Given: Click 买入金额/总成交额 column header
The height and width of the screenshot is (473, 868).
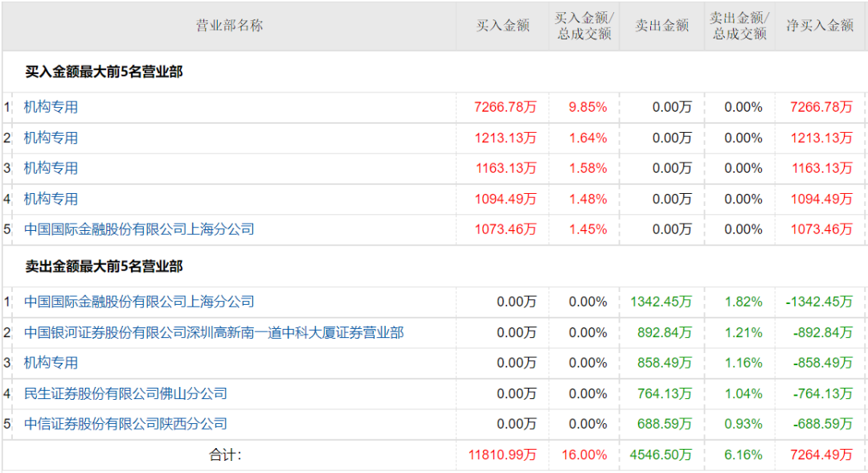Looking at the screenshot, I should [x=583, y=26].
